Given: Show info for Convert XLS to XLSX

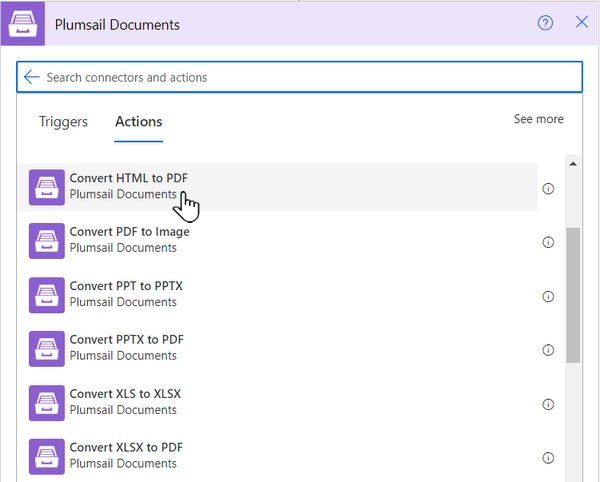Looking at the screenshot, I should coord(548,404).
